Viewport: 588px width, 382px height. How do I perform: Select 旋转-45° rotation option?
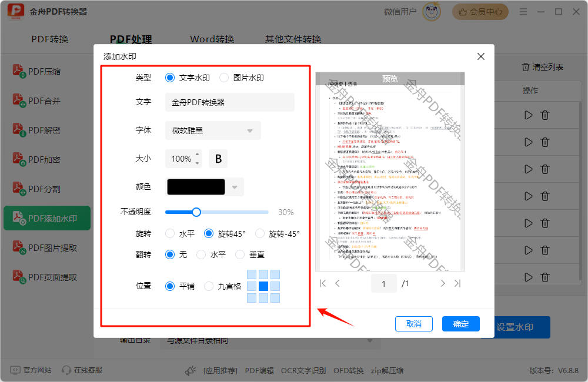(x=259, y=233)
